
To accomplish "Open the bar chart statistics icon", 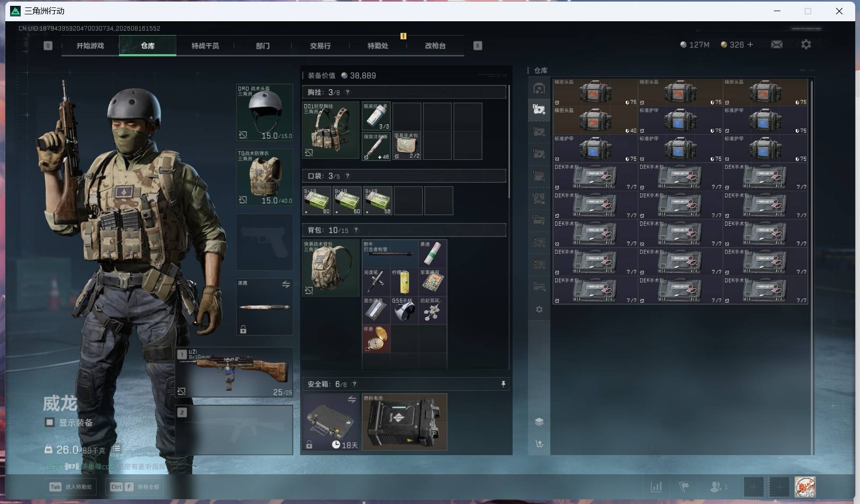I will (657, 486).
